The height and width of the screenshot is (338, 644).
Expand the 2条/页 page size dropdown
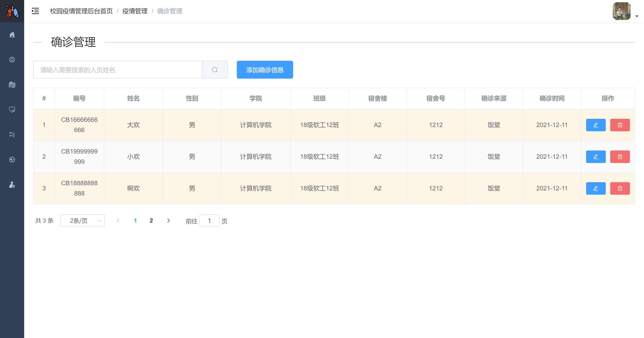click(x=82, y=220)
